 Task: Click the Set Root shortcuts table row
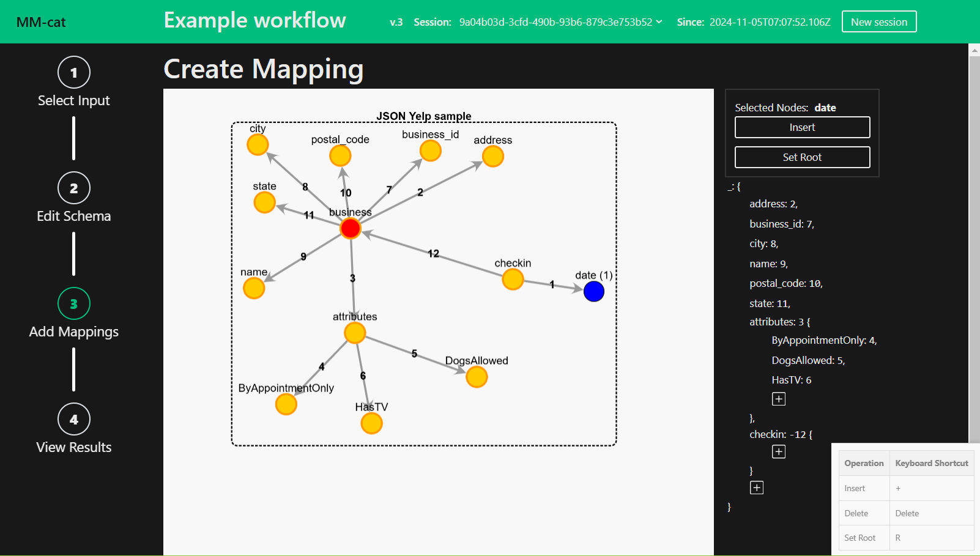click(907, 538)
